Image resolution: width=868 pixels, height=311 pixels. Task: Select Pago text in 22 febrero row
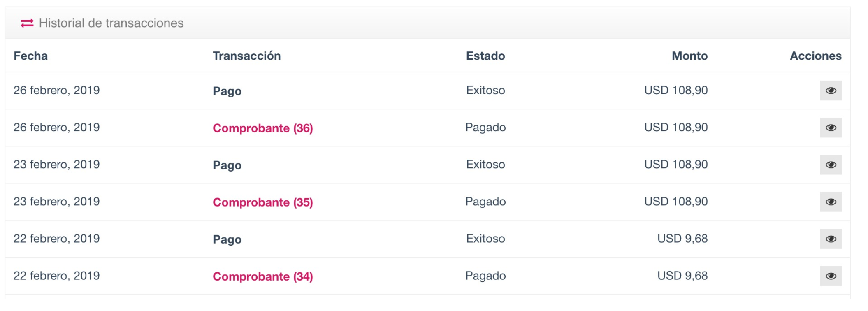[227, 239]
